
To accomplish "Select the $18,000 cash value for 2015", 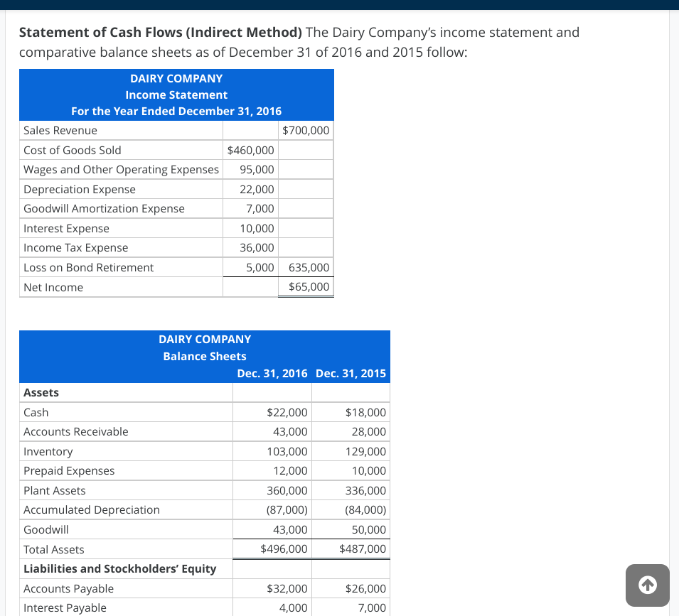I will [365, 412].
